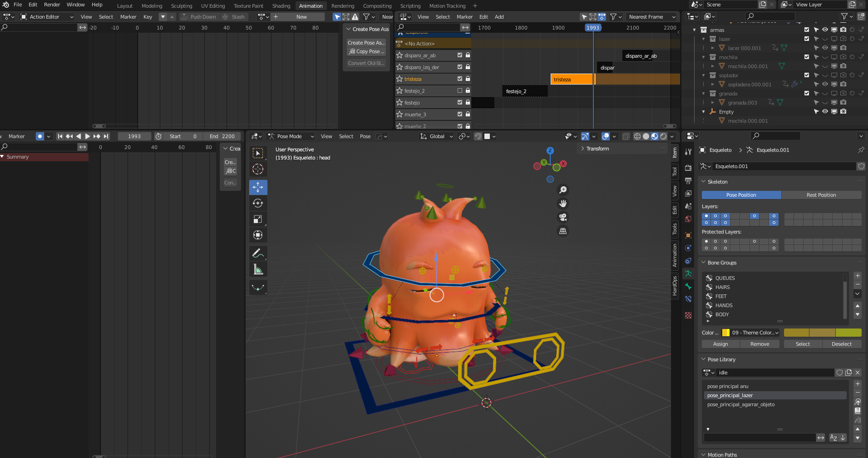868x458 pixels.
Task: Click the Assign bone group button
Action: (720, 344)
